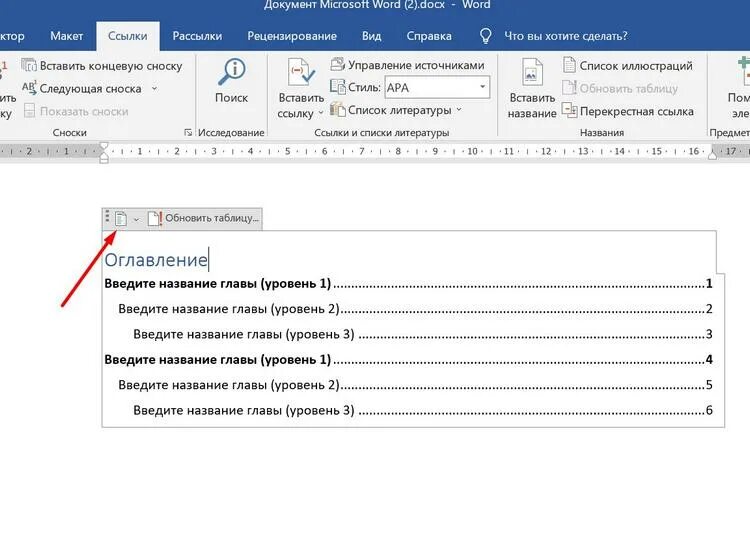
Task: Open the Рассылки tab
Action: click(x=197, y=36)
